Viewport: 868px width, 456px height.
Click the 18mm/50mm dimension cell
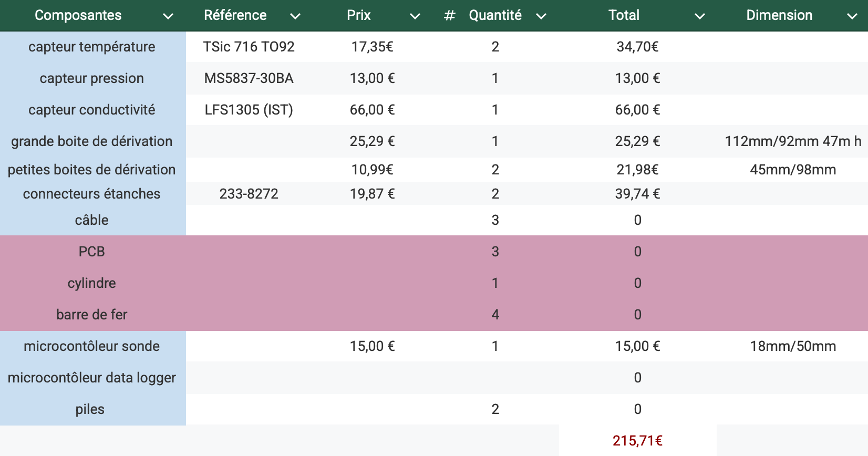pos(792,346)
